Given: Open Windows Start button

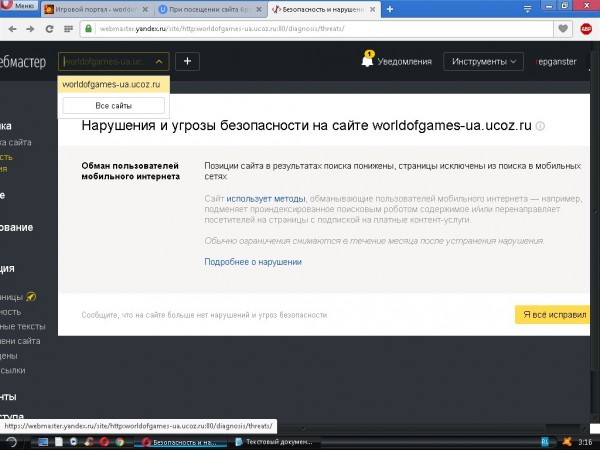Looking at the screenshot, I should tap(11, 442).
